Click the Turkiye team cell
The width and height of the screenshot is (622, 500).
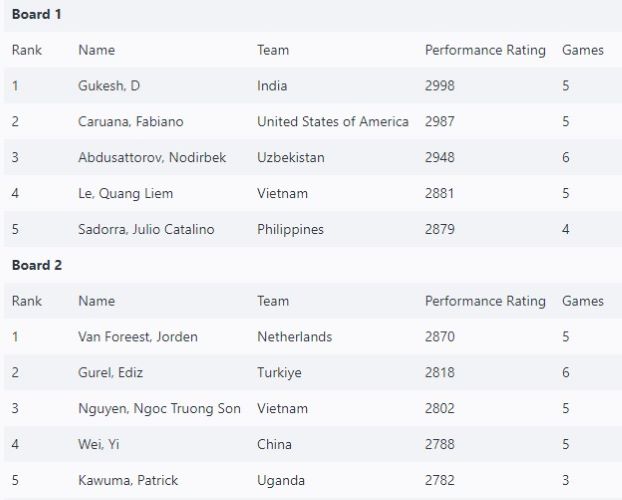click(x=279, y=373)
